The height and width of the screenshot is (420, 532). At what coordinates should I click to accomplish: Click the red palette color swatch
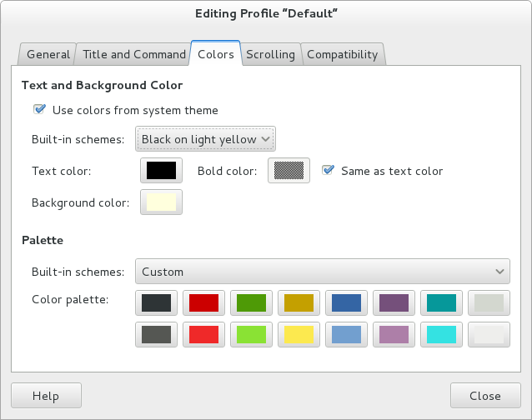pos(203,302)
